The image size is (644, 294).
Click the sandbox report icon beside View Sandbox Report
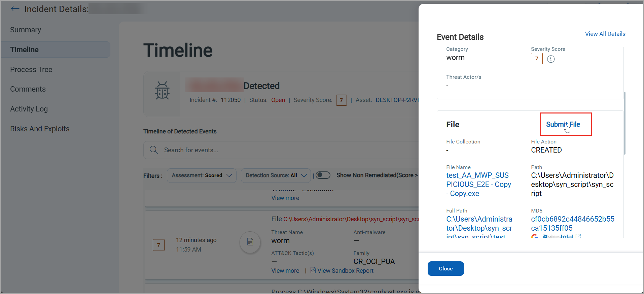313,270
